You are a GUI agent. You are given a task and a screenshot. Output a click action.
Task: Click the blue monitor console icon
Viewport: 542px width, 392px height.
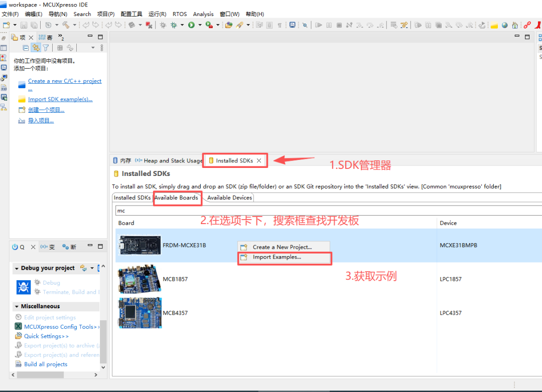[293, 25]
